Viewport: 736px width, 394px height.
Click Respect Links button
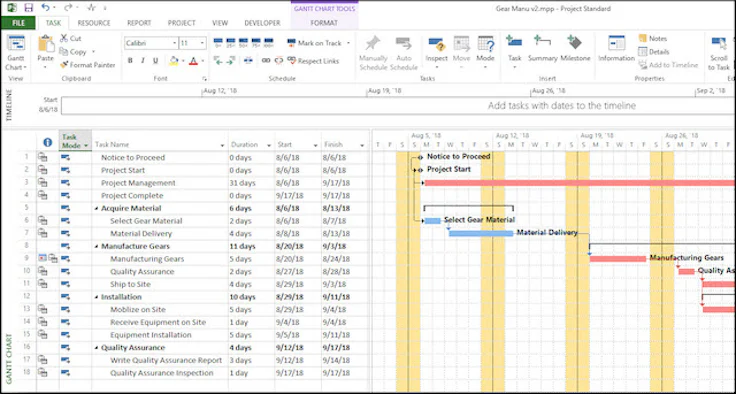point(313,61)
